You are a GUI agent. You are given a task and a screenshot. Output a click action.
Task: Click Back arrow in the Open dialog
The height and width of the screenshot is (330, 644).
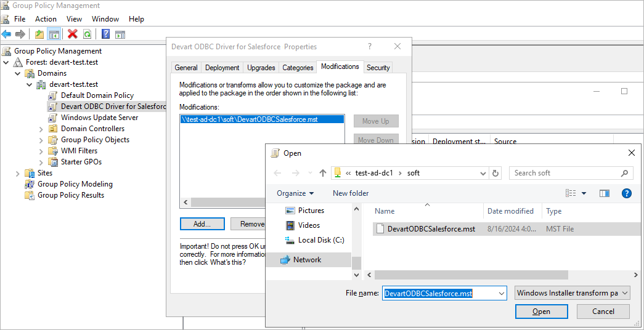(x=277, y=173)
